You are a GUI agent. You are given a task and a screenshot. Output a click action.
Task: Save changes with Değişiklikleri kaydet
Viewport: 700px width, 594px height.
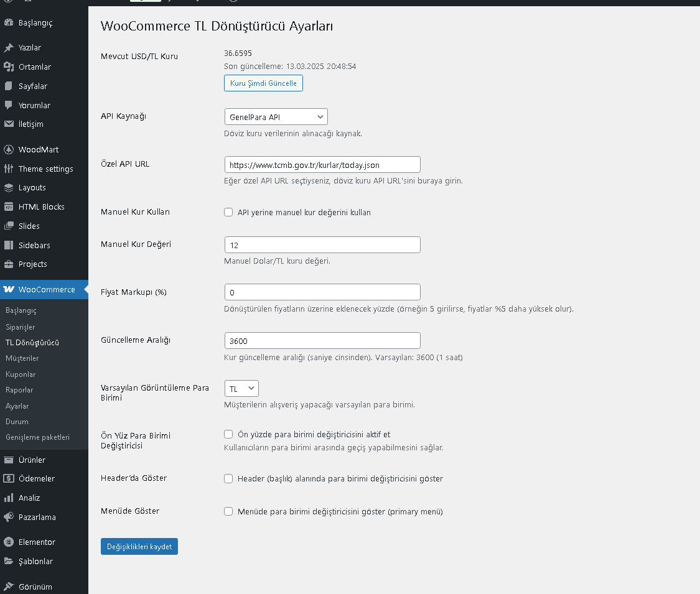tap(139, 546)
